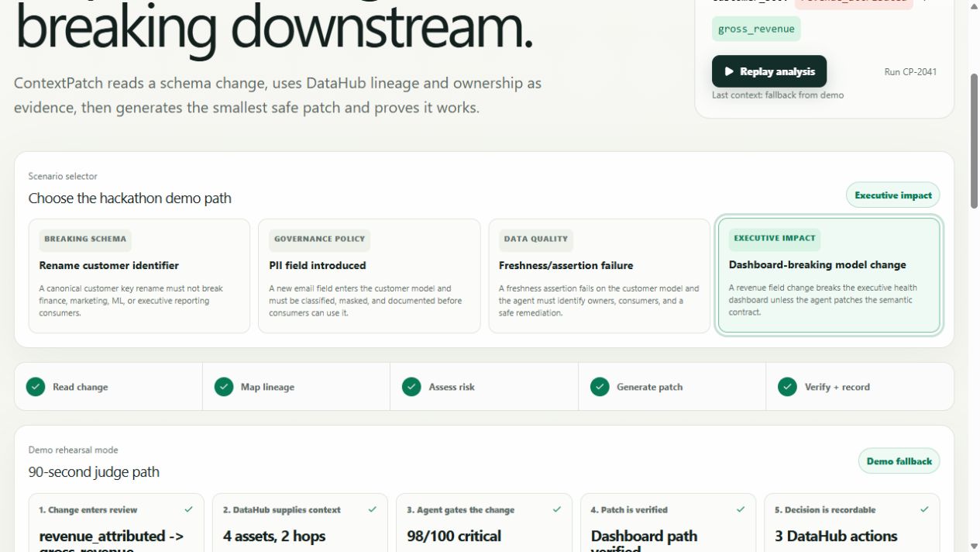Open the 4 assets, 2 hops card

pos(300,523)
